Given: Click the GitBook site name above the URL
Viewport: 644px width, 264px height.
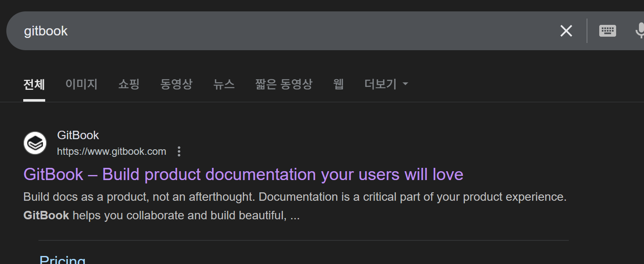Looking at the screenshot, I should (x=78, y=135).
